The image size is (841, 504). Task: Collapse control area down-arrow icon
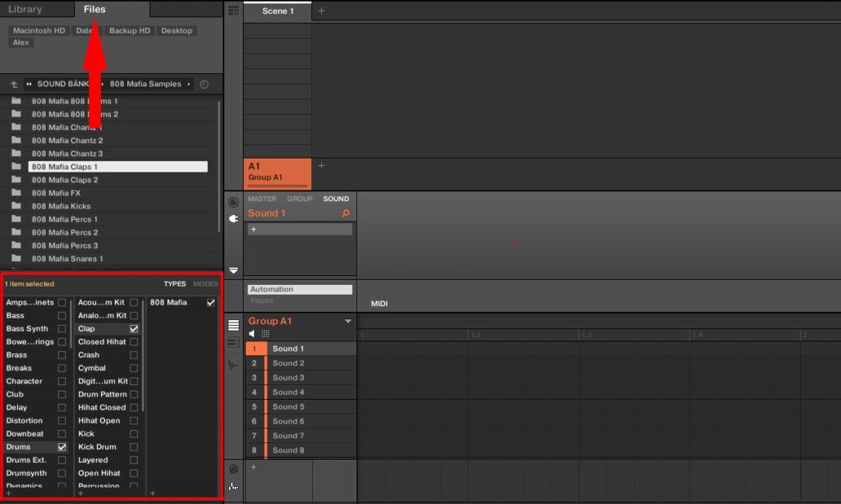point(233,271)
